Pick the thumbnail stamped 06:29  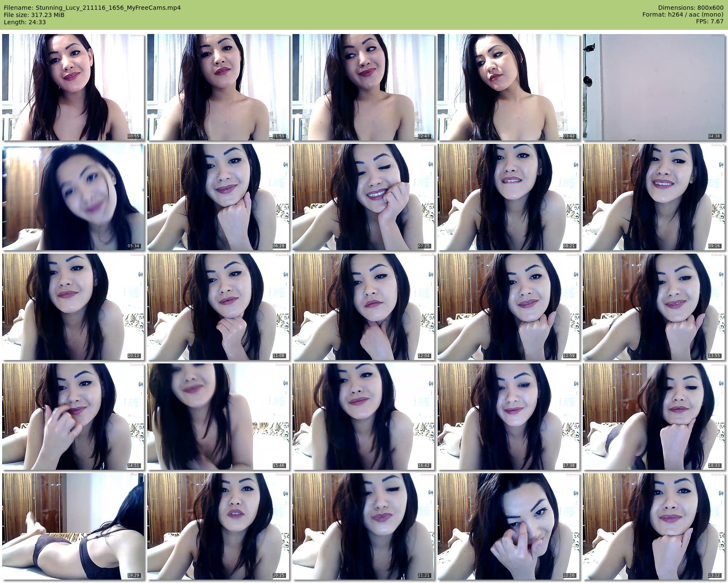[218, 197]
